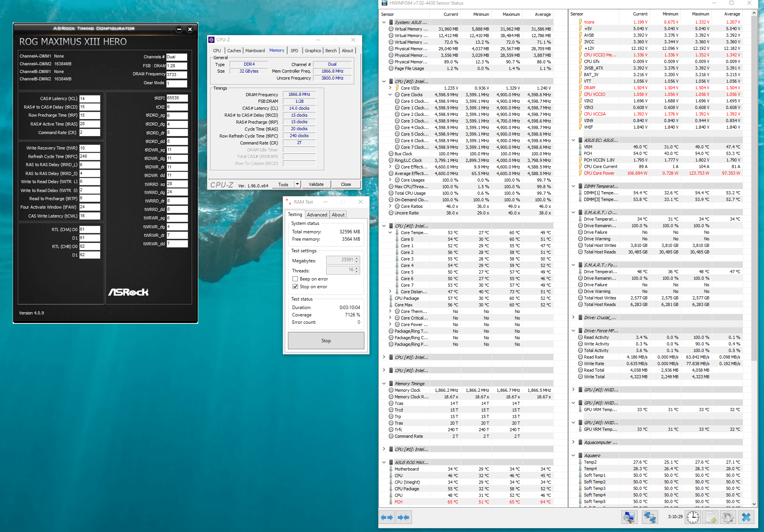Click the document-with-plus icon to start logging
This screenshot has height=532, width=764.
[711, 517]
